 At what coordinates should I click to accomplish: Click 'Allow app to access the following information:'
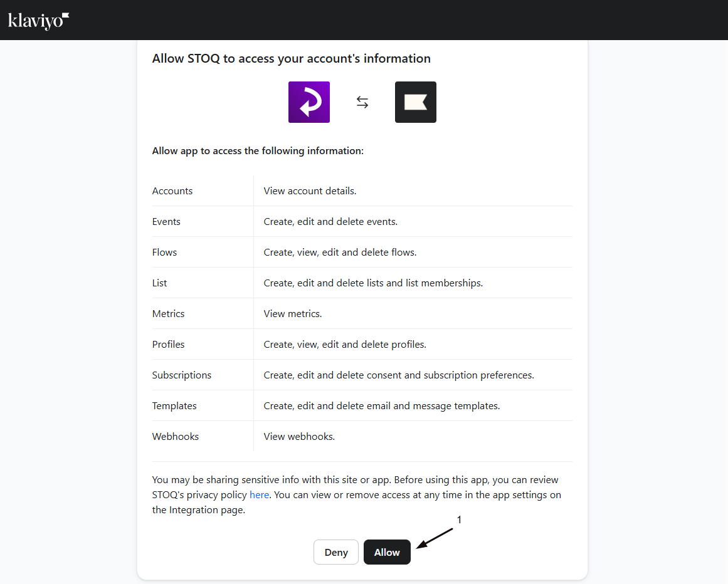pyautogui.click(x=258, y=151)
